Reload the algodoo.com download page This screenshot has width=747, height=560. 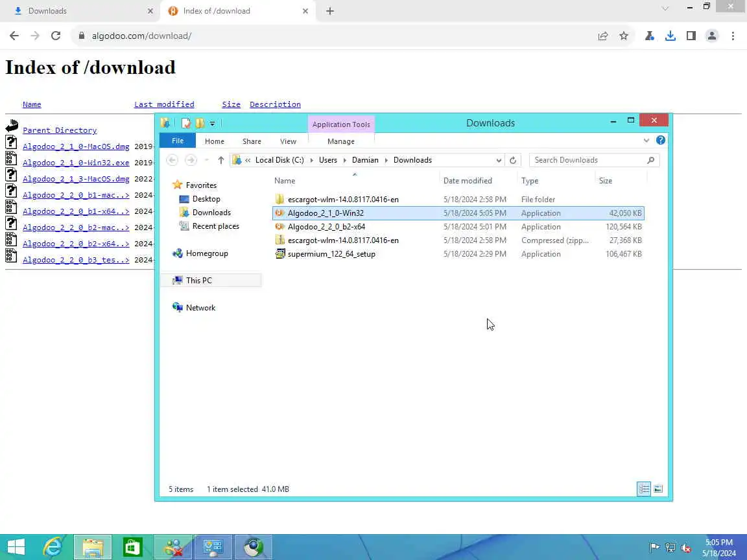(56, 36)
